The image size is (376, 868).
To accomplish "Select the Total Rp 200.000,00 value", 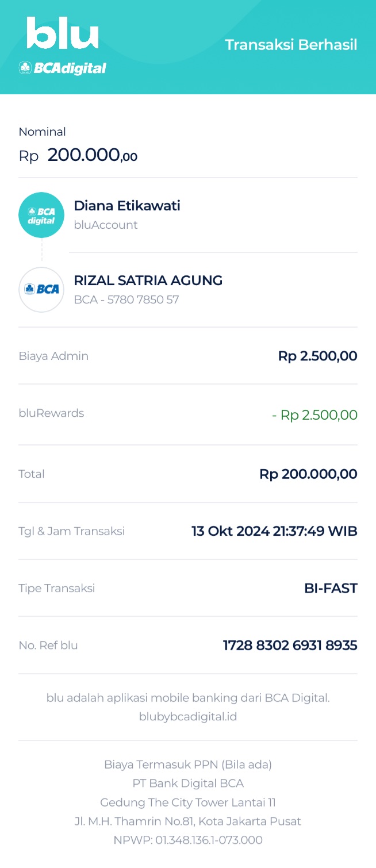I will pos(308,474).
